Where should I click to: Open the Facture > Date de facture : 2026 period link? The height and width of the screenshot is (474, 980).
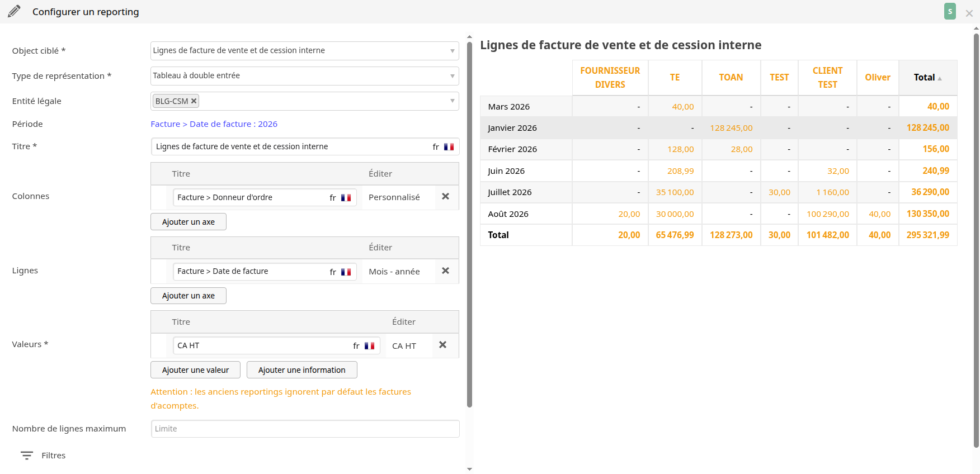coord(214,124)
